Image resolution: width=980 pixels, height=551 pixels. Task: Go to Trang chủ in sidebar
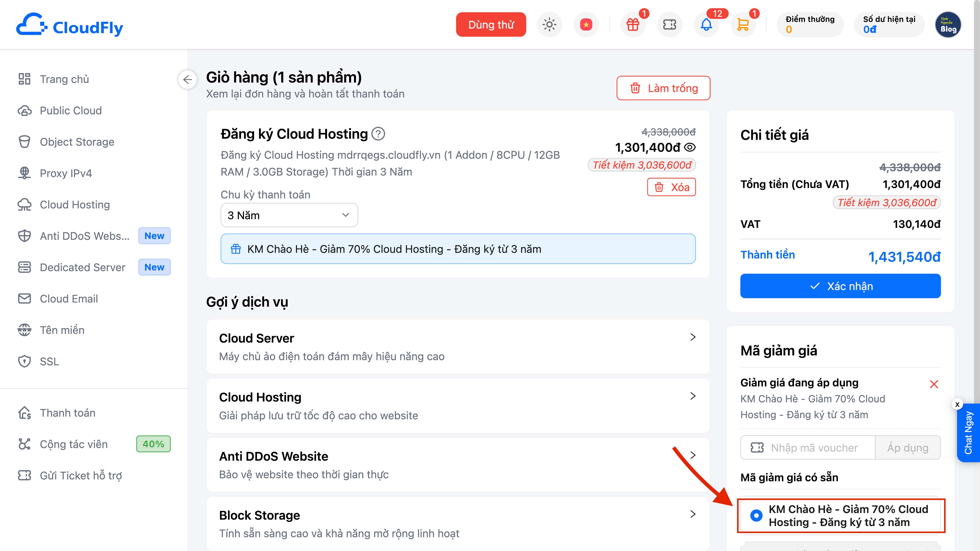point(53,79)
